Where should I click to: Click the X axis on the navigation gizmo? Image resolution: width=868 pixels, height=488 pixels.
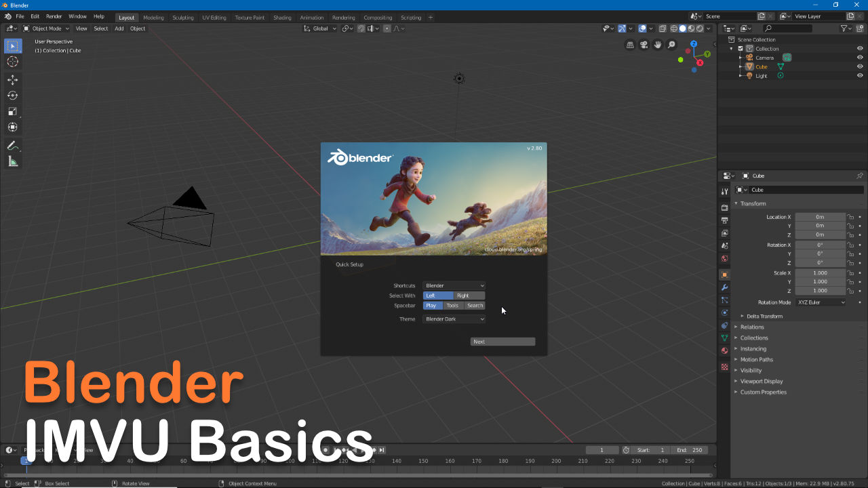point(701,62)
